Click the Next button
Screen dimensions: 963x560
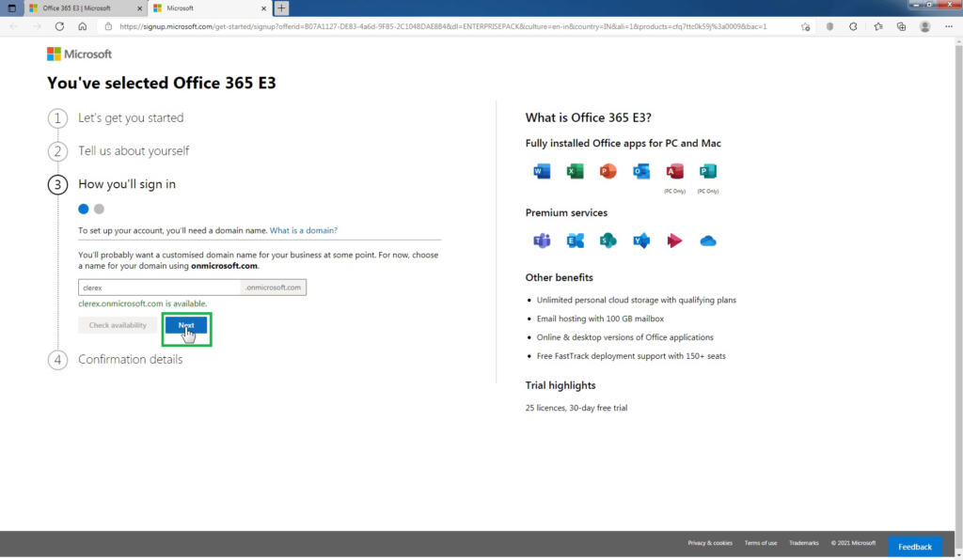coord(186,325)
